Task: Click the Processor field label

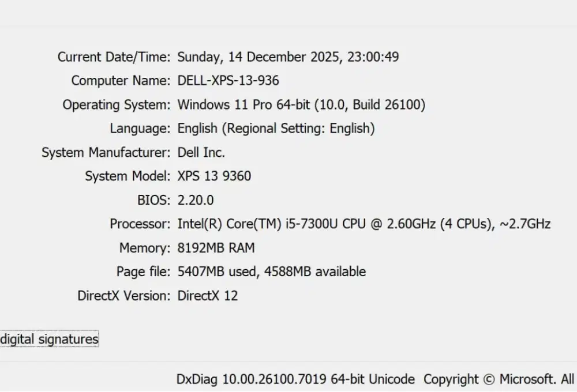Action: click(x=139, y=224)
